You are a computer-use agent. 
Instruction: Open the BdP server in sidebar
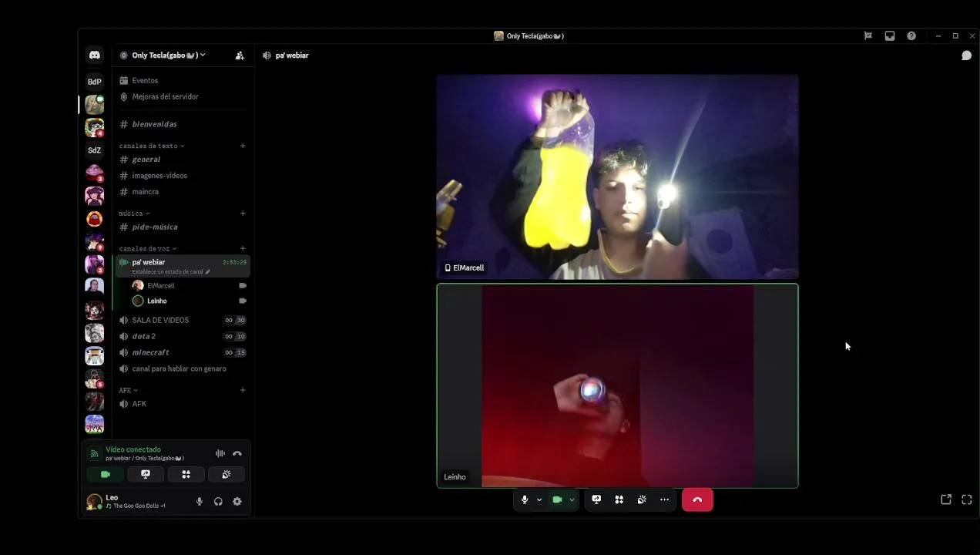(x=94, y=82)
